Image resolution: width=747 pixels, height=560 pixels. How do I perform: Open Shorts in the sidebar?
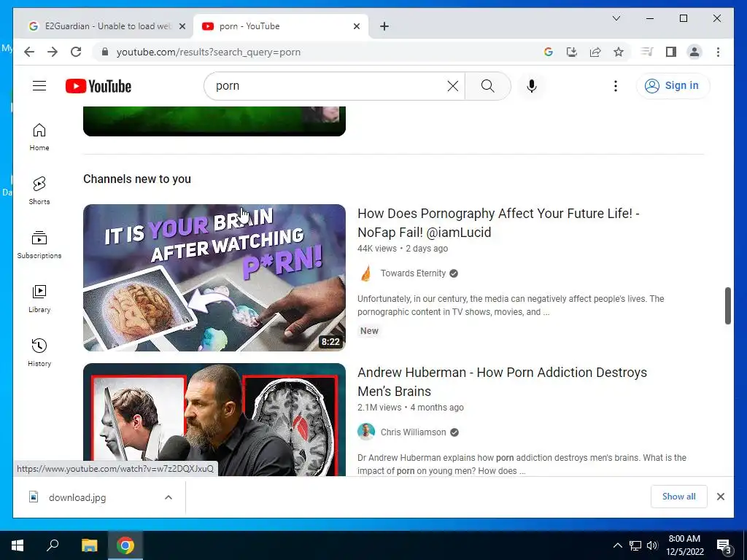[39, 191]
